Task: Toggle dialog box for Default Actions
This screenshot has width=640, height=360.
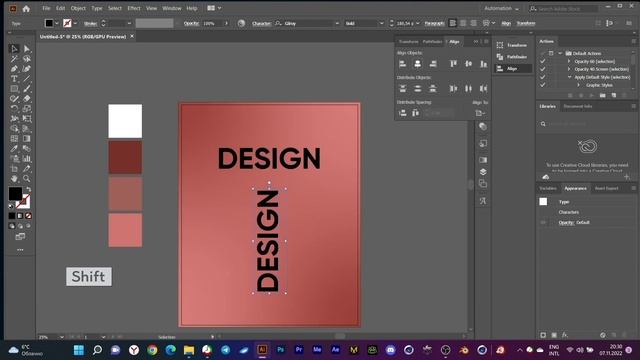Action: [x=551, y=53]
